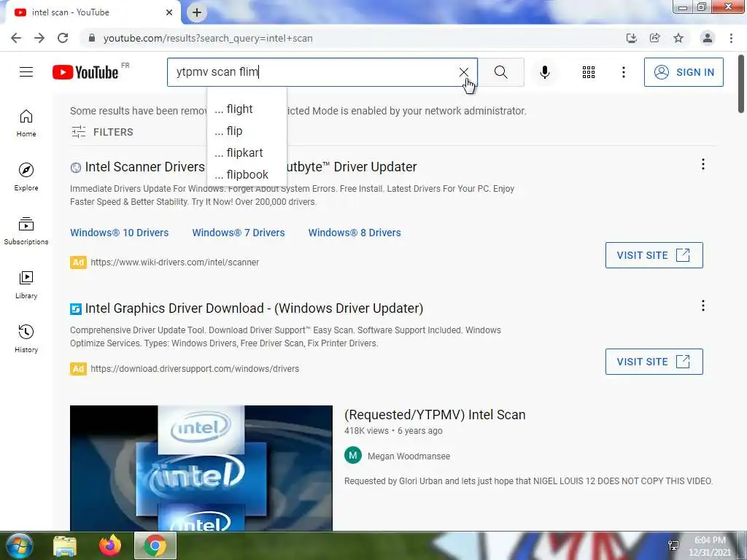
Task: Open the Windows® 10 Drivers link
Action: pos(119,233)
